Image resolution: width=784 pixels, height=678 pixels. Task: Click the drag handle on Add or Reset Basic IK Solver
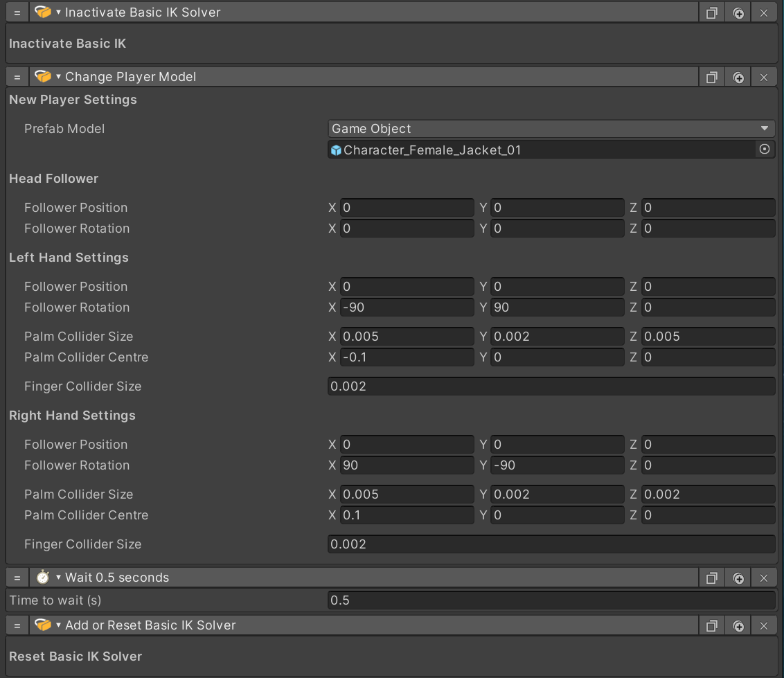(17, 625)
